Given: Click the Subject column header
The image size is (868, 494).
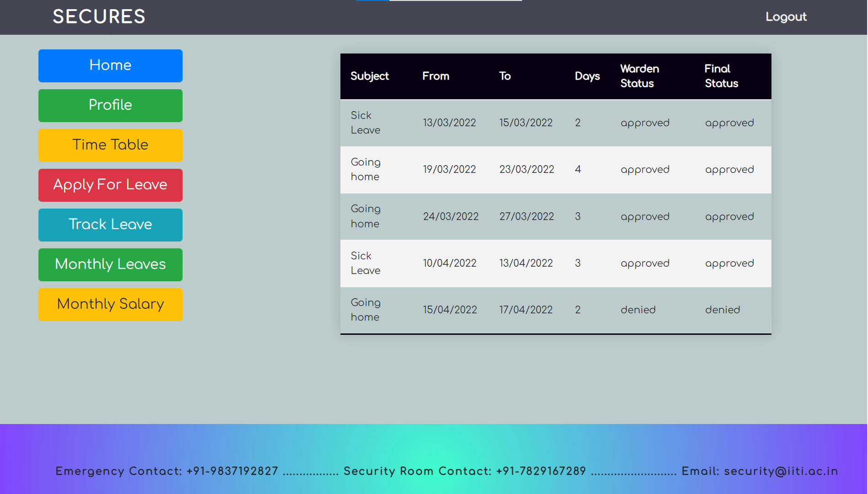Looking at the screenshot, I should tap(370, 76).
